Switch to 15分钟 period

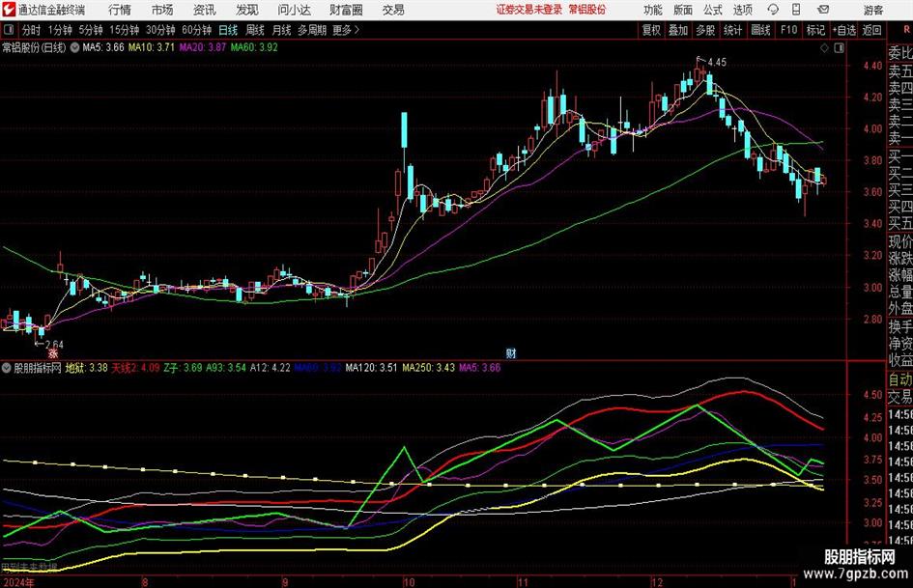point(124,30)
